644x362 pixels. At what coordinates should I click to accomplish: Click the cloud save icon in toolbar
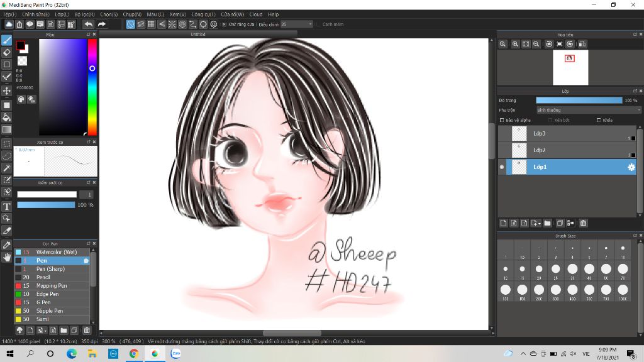(x=9, y=25)
